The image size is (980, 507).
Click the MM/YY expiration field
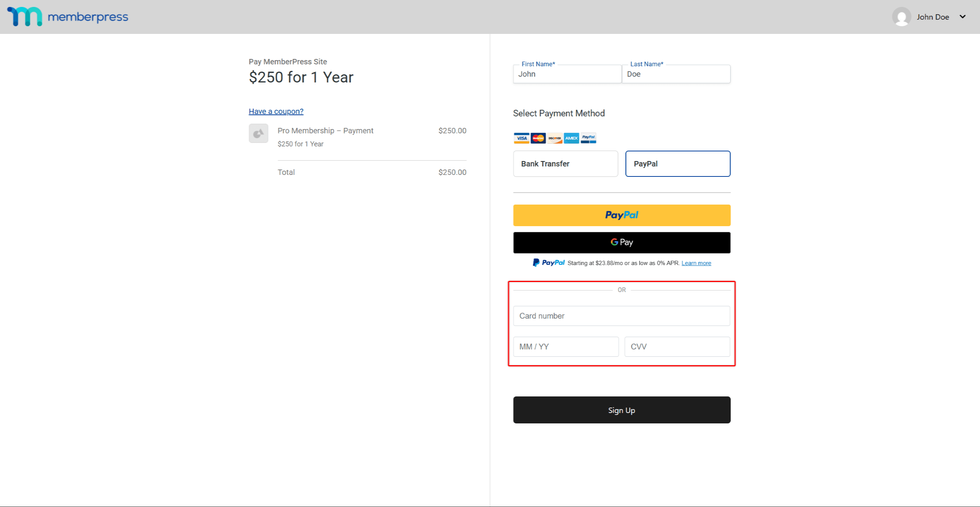click(566, 346)
